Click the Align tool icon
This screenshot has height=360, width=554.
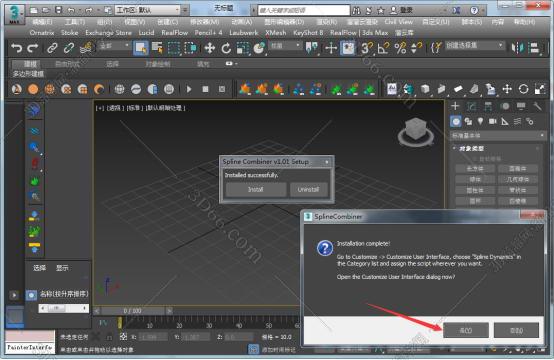pyautogui.click(x=535, y=48)
